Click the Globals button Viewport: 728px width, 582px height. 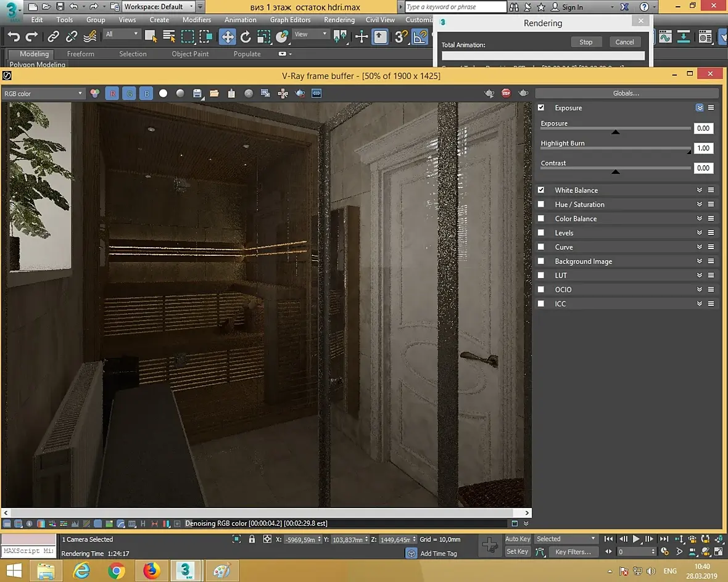(x=626, y=94)
